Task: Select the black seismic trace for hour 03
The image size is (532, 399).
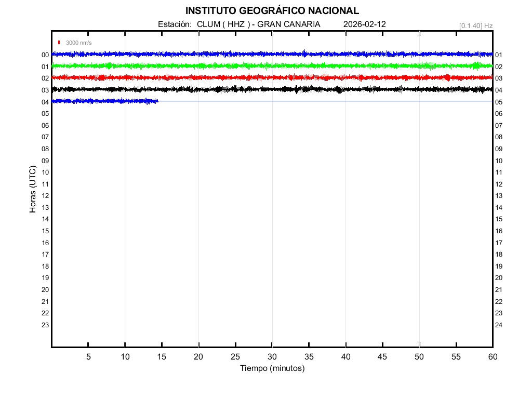Action: 272,89
